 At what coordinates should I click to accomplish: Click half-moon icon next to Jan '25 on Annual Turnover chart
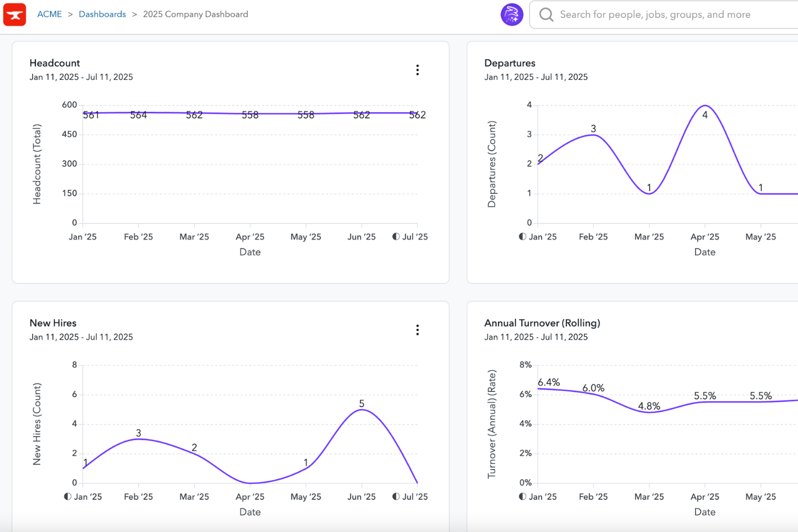(x=522, y=496)
